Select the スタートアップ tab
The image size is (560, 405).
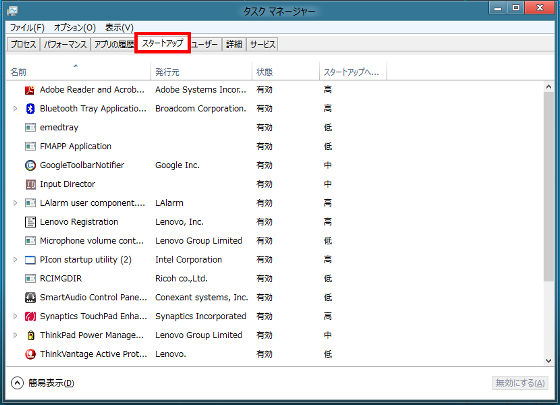(162, 44)
